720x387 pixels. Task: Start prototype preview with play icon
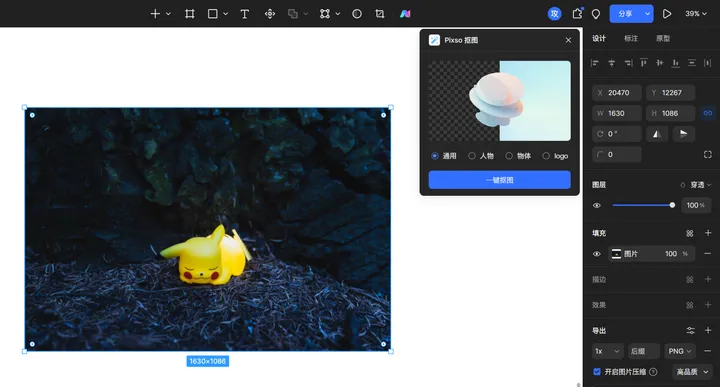667,14
